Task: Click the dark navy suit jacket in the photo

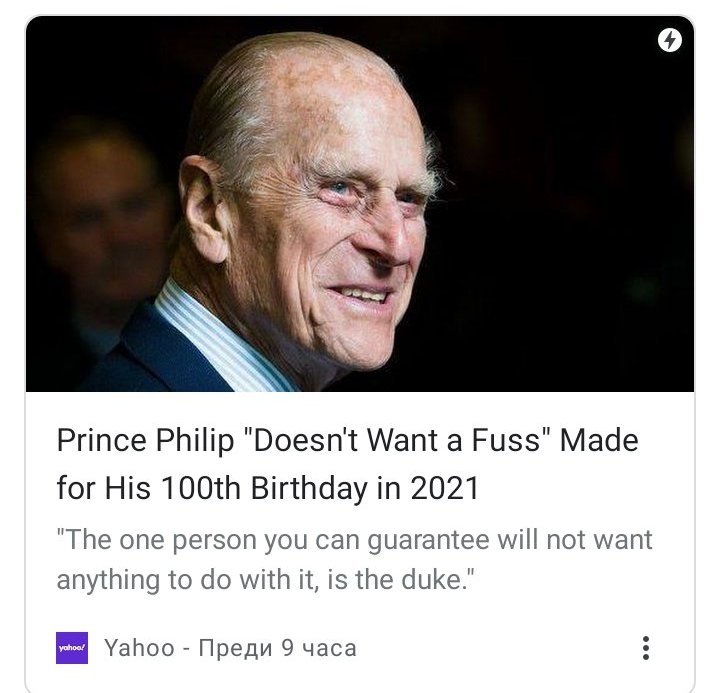Action: click(x=150, y=360)
